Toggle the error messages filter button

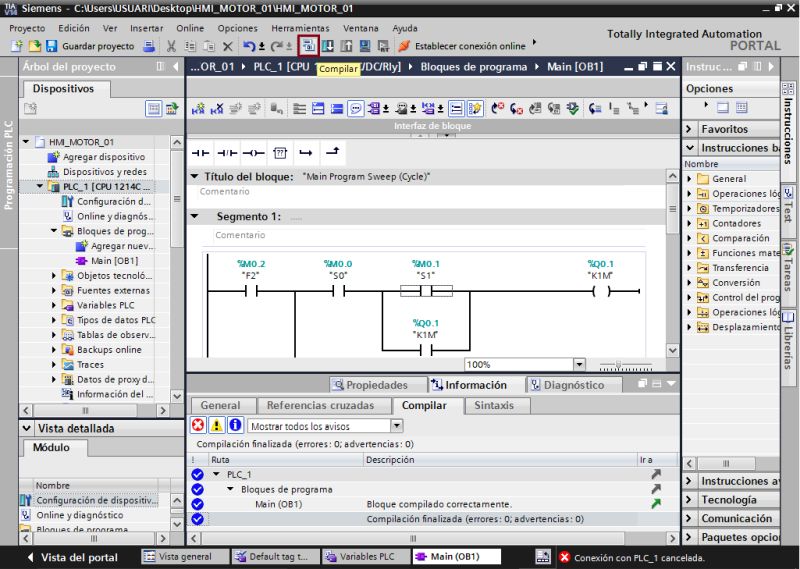(x=198, y=425)
